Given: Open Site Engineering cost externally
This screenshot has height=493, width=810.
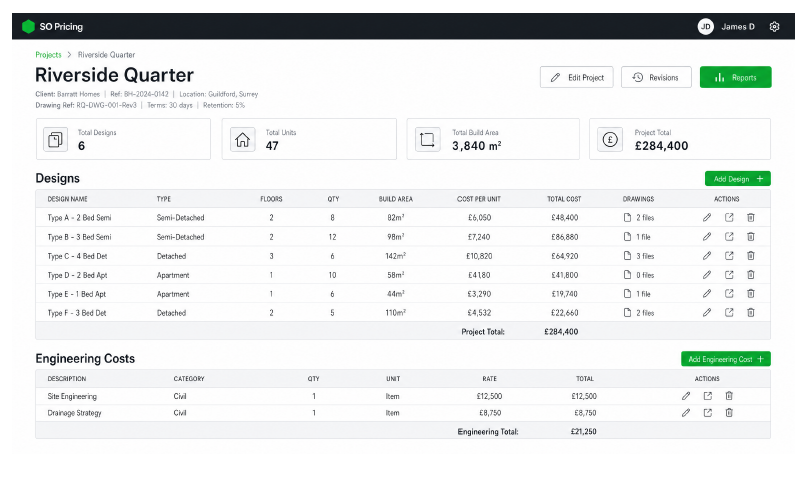Looking at the screenshot, I should [x=708, y=396].
